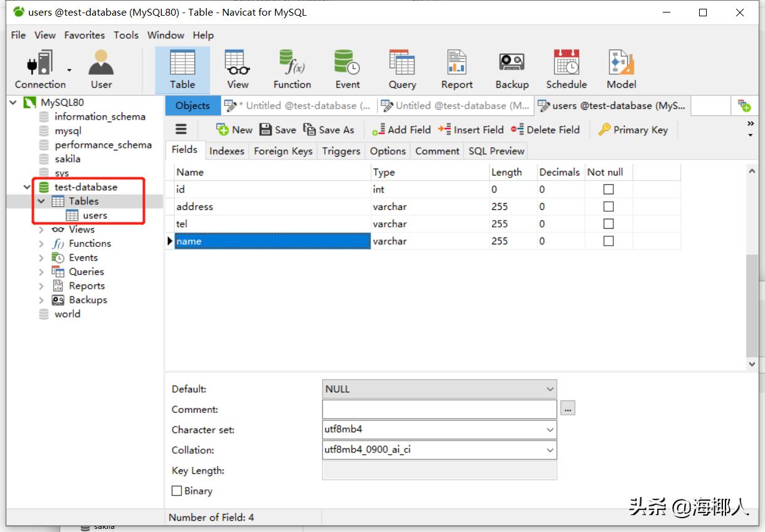The width and height of the screenshot is (765, 532).
Task: Open the Collation dropdown
Action: coord(550,450)
